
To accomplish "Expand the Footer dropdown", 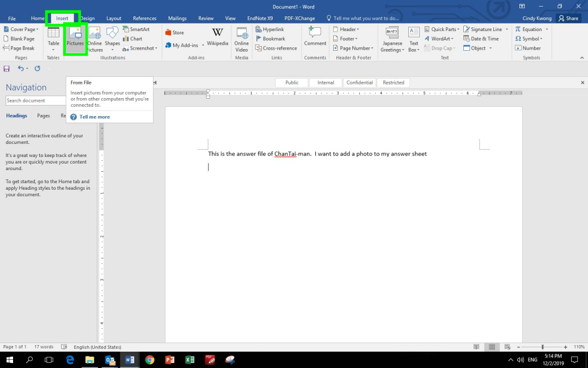I will click(x=356, y=39).
